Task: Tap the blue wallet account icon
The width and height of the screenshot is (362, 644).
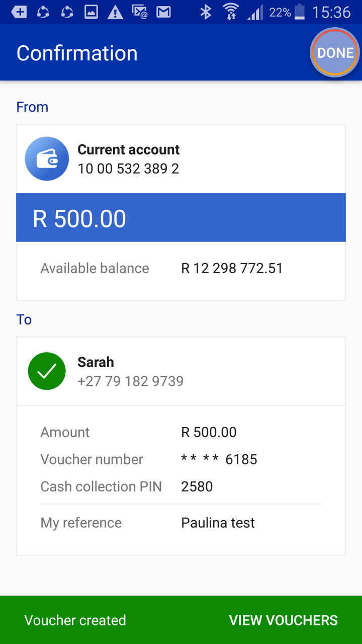Action: pyautogui.click(x=47, y=159)
